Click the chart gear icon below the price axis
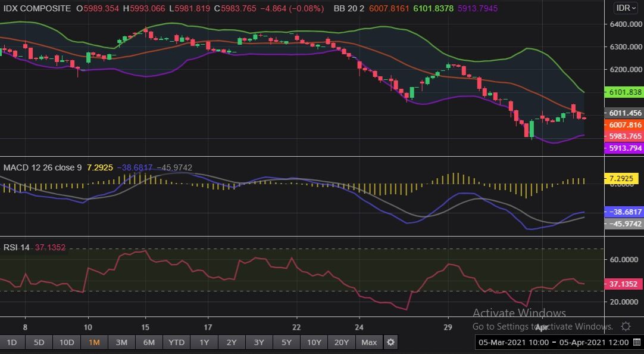644x354 pixels. [x=626, y=326]
